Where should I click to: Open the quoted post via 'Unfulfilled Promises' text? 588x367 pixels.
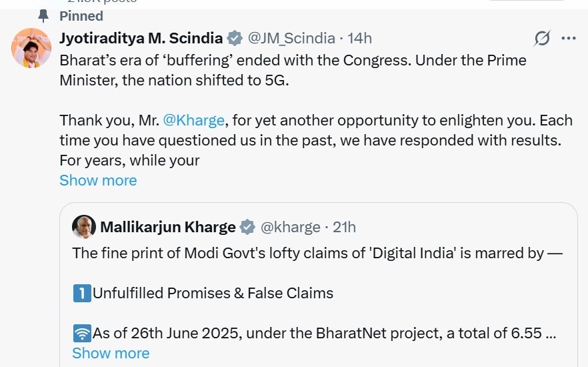(213, 293)
